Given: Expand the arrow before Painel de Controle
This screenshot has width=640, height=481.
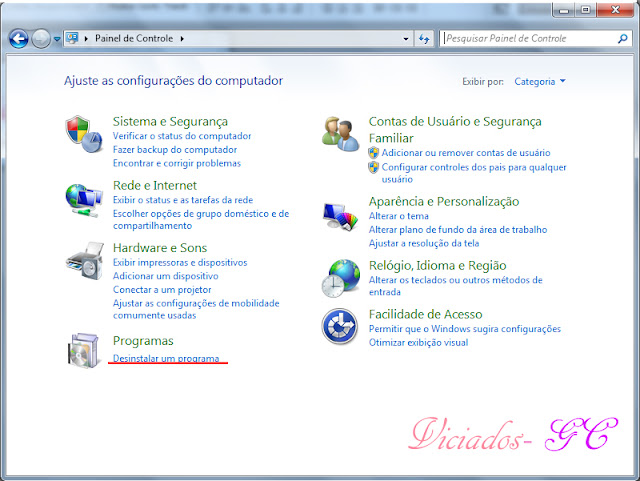Looking at the screenshot, I should click(86, 39).
